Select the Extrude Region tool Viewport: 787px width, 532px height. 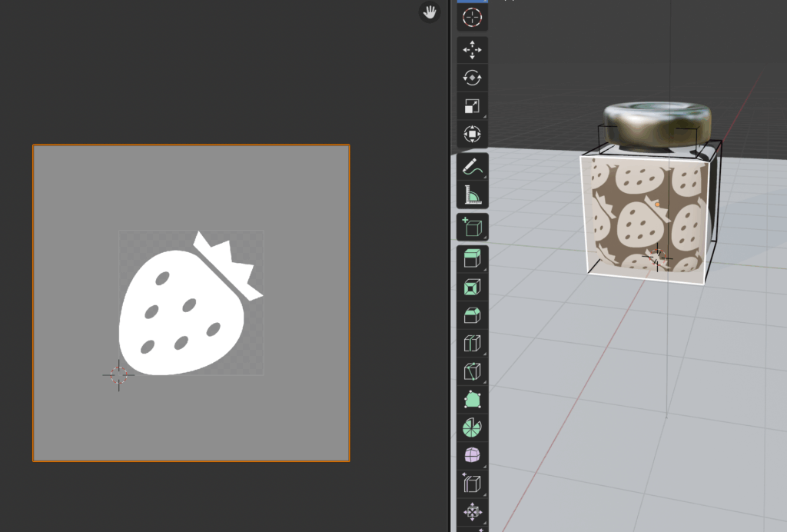pyautogui.click(x=472, y=259)
